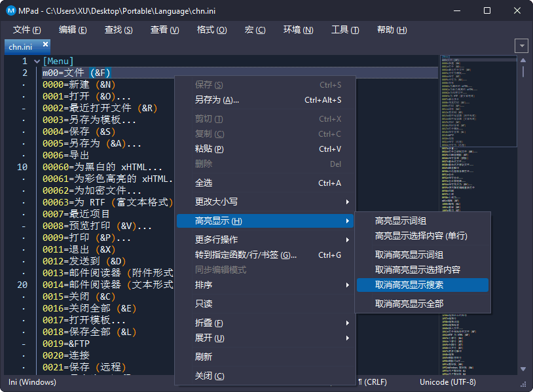Expand the 折叠 (F) submenu
This screenshot has height=392, width=533.
tap(265, 323)
